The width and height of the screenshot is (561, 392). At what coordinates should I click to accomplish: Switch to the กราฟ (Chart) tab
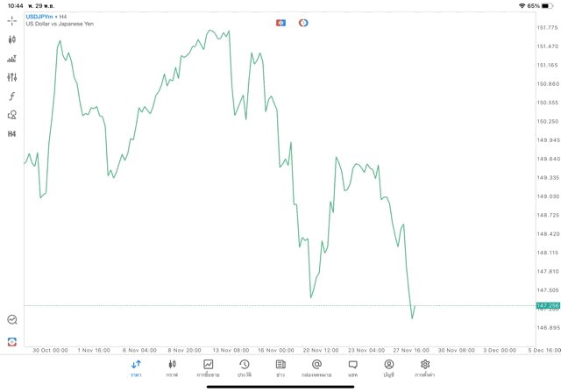click(x=172, y=367)
